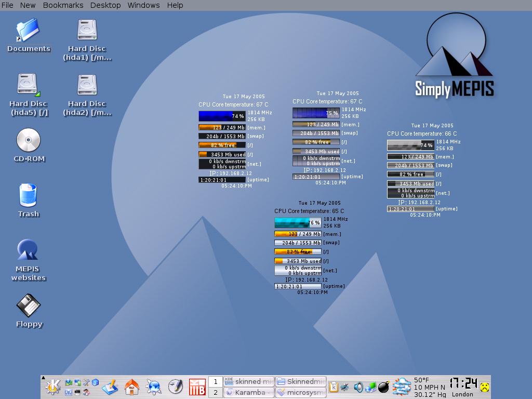Click the two-monitors quick-launch icon

77,382
